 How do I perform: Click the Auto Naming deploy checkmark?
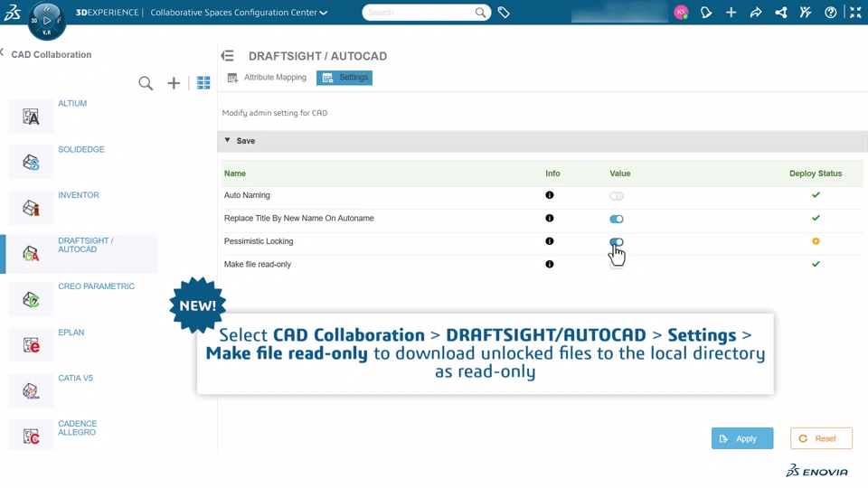click(816, 195)
